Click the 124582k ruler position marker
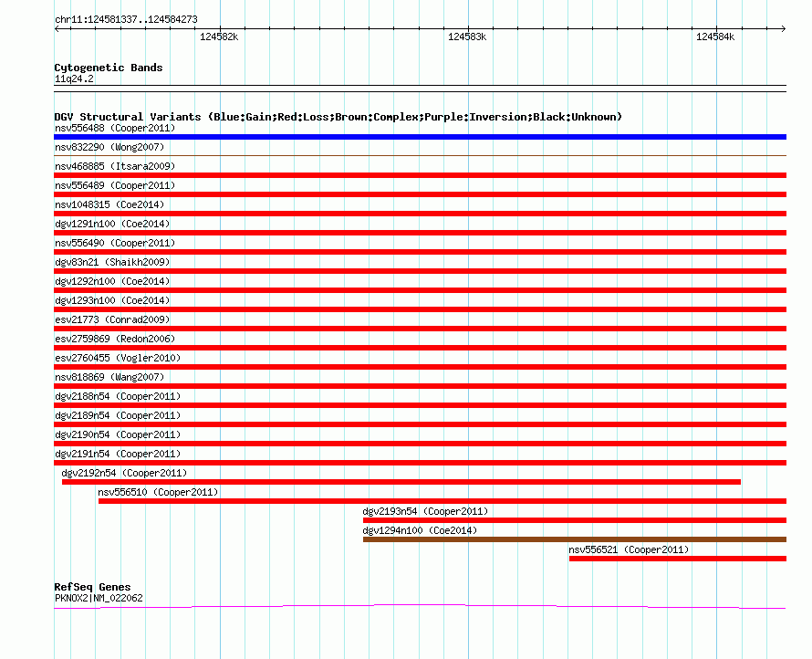 pyautogui.click(x=218, y=37)
